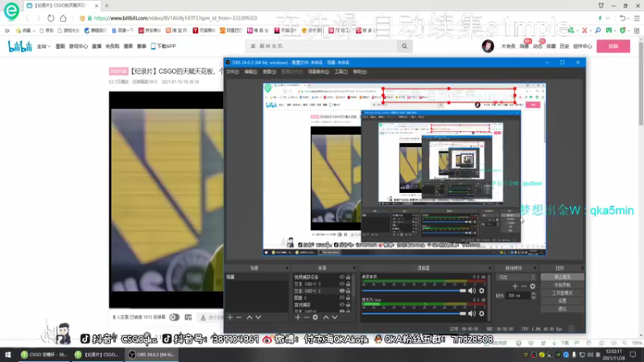The height and width of the screenshot is (362, 644).
Task: Open the dropdown chevron beside the green lightning icon
Action: click(608, 18)
